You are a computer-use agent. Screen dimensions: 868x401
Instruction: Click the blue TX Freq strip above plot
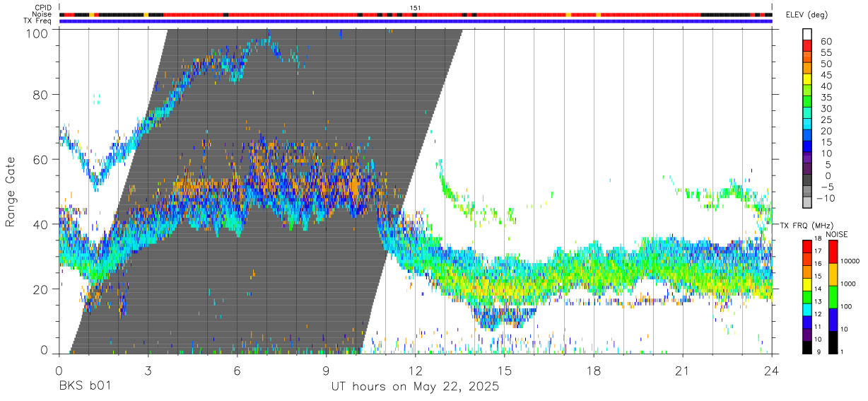416,21
